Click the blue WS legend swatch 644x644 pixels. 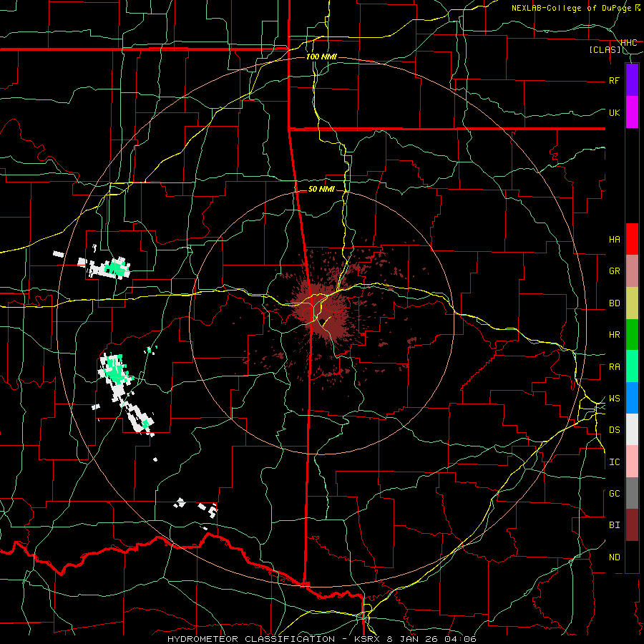coord(632,398)
